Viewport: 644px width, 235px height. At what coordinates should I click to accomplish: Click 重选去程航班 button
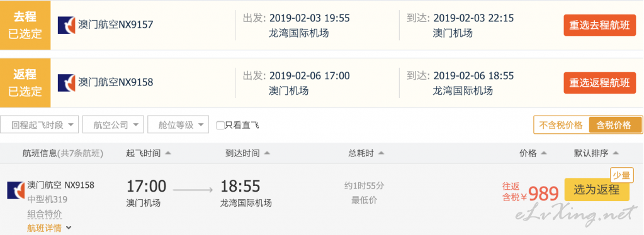click(599, 25)
